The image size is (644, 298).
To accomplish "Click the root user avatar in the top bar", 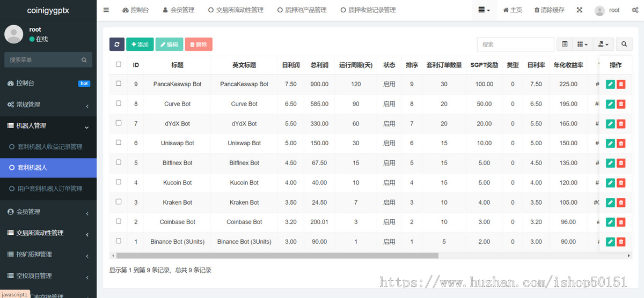I will 600,10.
